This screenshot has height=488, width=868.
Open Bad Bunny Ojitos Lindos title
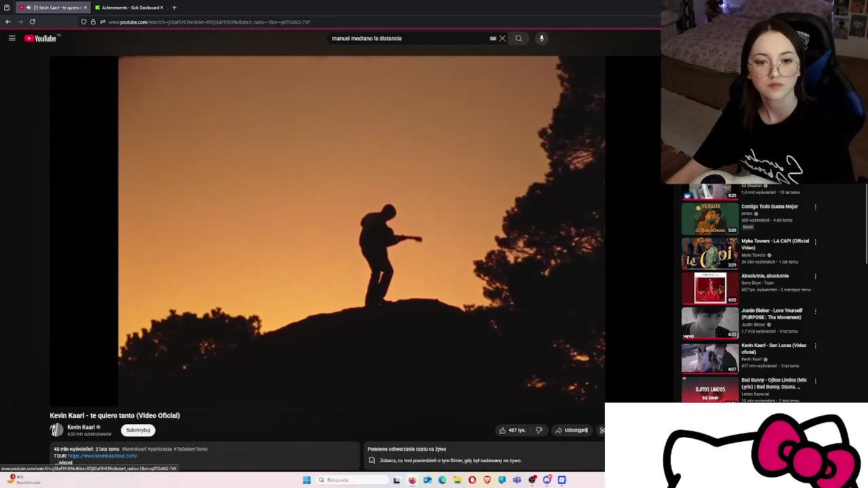(774, 384)
